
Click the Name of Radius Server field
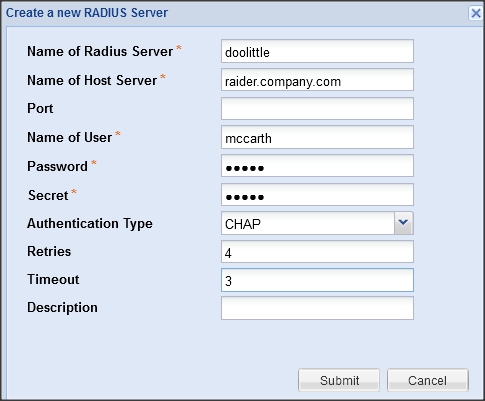click(x=317, y=51)
